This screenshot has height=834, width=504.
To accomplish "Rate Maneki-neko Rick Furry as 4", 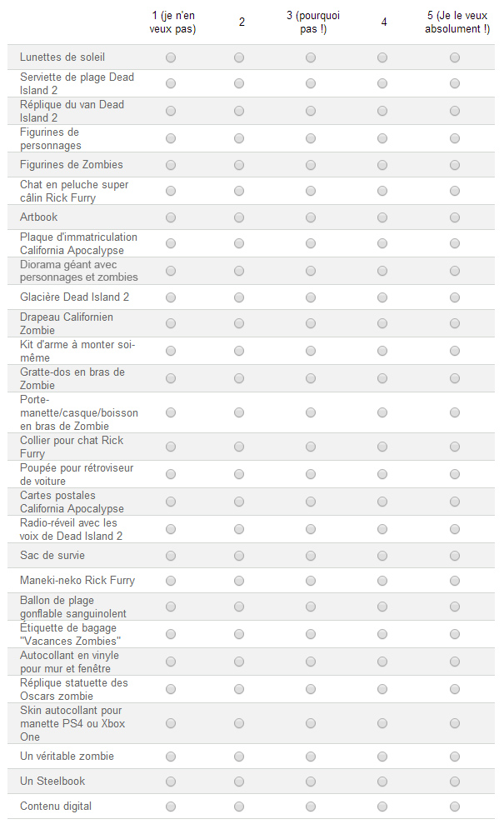I will [x=382, y=581].
